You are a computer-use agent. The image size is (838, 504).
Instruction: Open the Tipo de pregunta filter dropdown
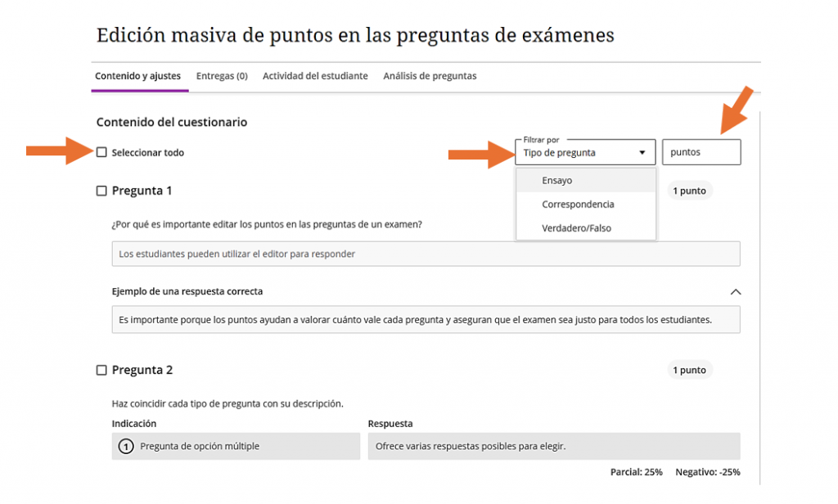[584, 152]
